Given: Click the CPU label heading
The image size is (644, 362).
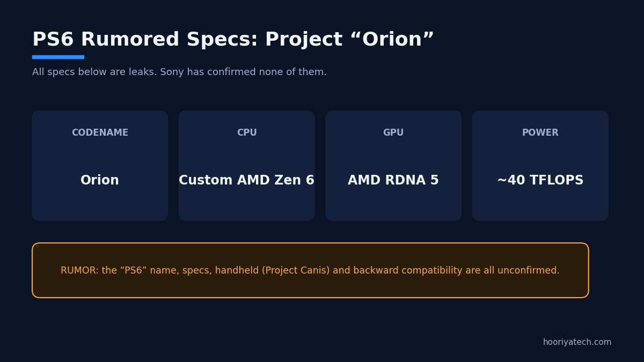Looking at the screenshot, I should click(x=247, y=133).
